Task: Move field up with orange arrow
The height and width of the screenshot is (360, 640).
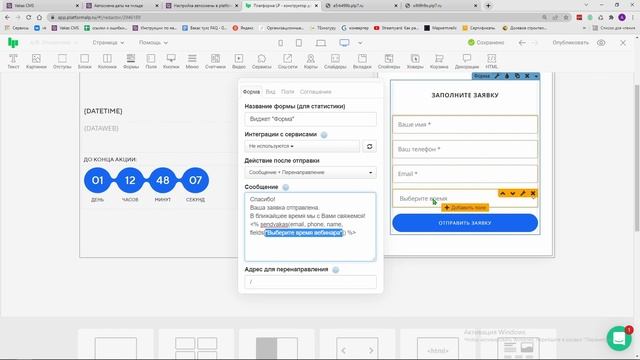Action: (x=502, y=193)
